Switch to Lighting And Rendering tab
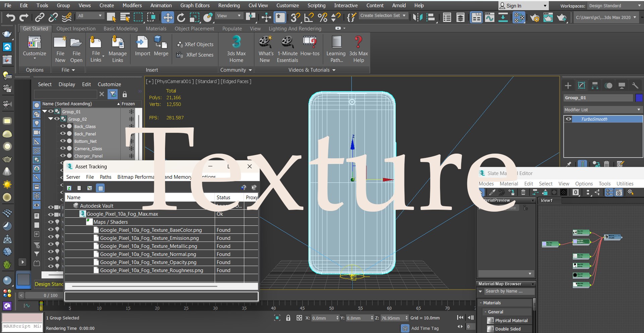This screenshot has height=333, width=644. click(295, 29)
